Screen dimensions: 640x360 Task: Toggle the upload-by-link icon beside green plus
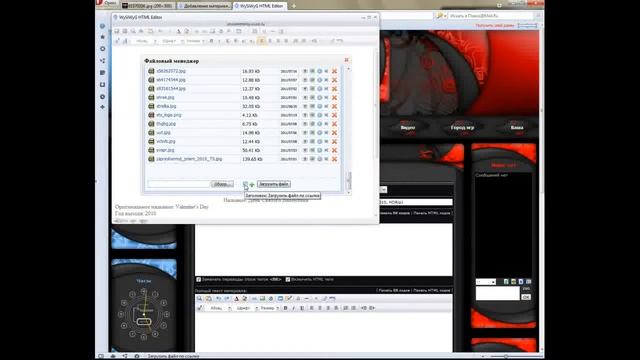tap(245, 184)
